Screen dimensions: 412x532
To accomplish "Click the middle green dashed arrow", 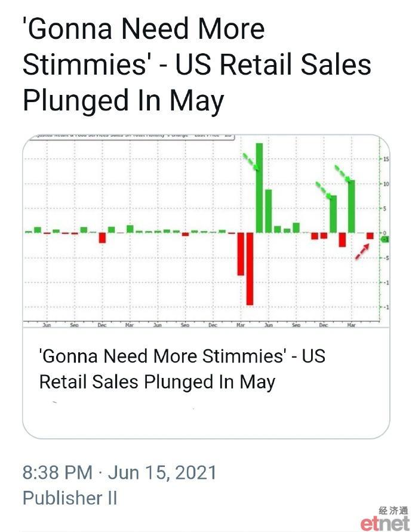I will tap(324, 190).
